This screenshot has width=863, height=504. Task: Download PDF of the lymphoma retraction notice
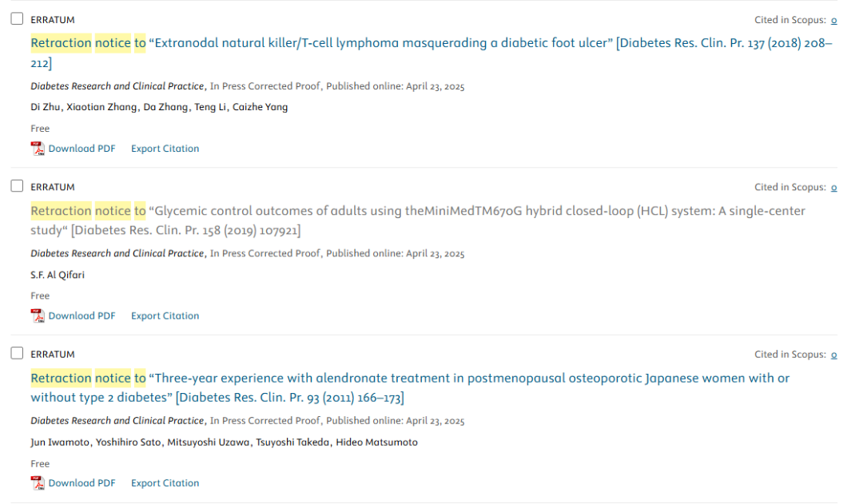tap(82, 149)
